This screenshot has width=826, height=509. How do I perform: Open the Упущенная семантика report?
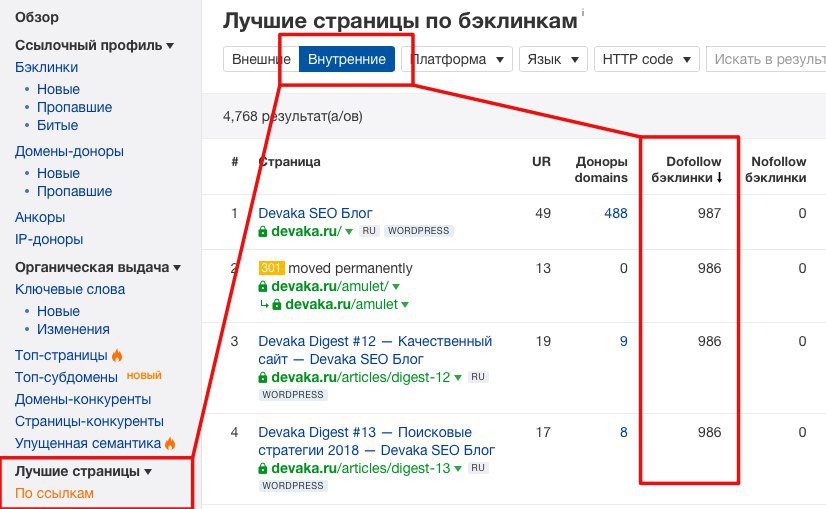(88, 443)
